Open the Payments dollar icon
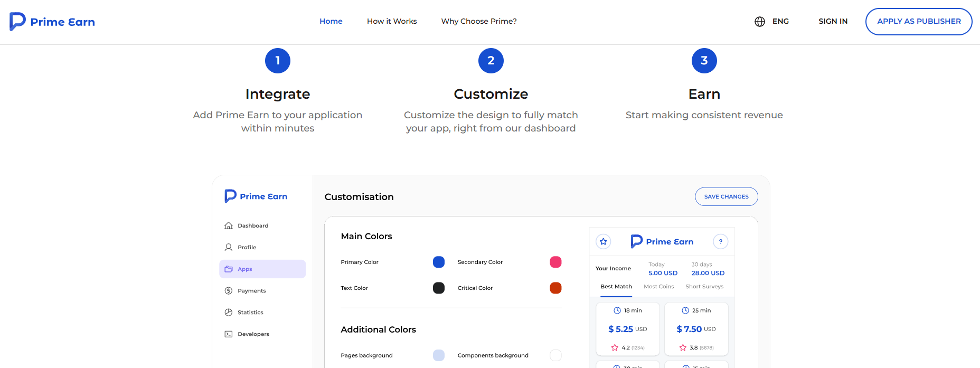The height and width of the screenshot is (368, 980). (x=229, y=290)
